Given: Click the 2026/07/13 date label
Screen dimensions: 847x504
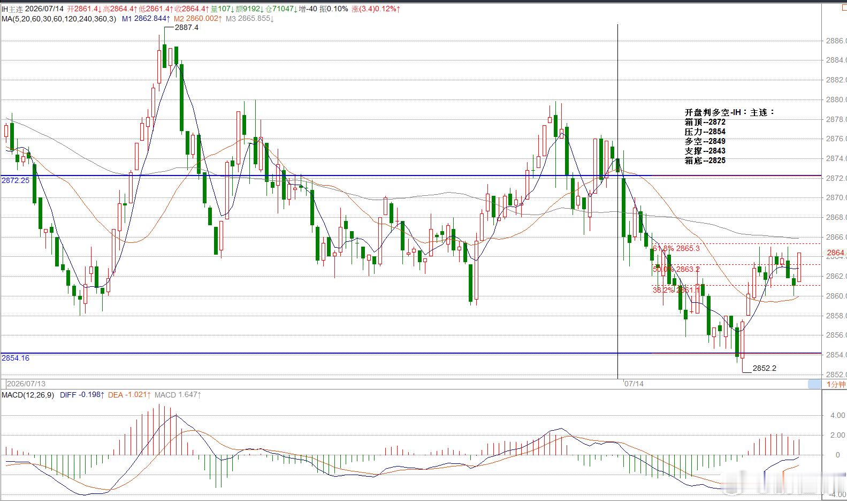Looking at the screenshot, I should coord(26,384).
